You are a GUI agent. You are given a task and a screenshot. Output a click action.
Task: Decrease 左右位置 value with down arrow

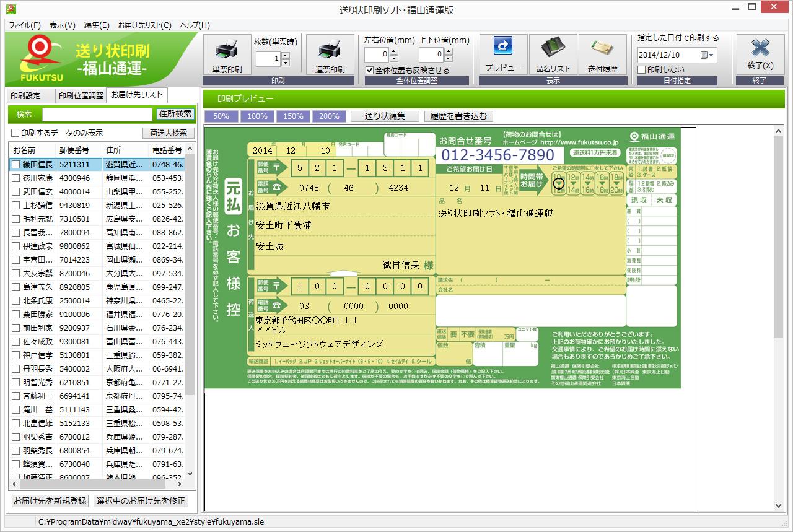pyautogui.click(x=393, y=59)
